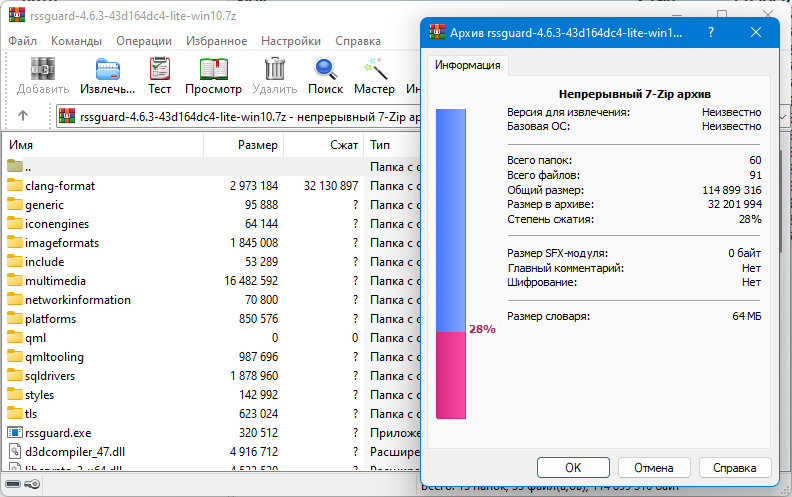Click the pink 28% ratio bar section
Image resolution: width=792 pixels, height=497 pixels.
451,375
